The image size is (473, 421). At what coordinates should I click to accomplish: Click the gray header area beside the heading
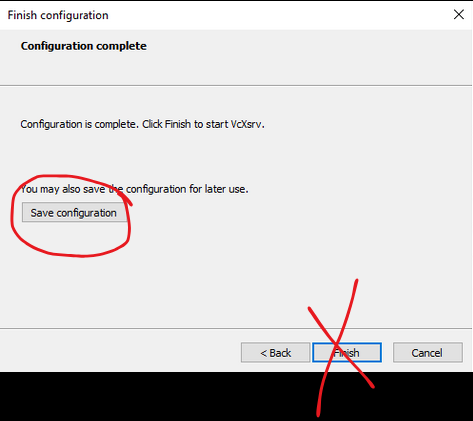click(x=300, y=57)
